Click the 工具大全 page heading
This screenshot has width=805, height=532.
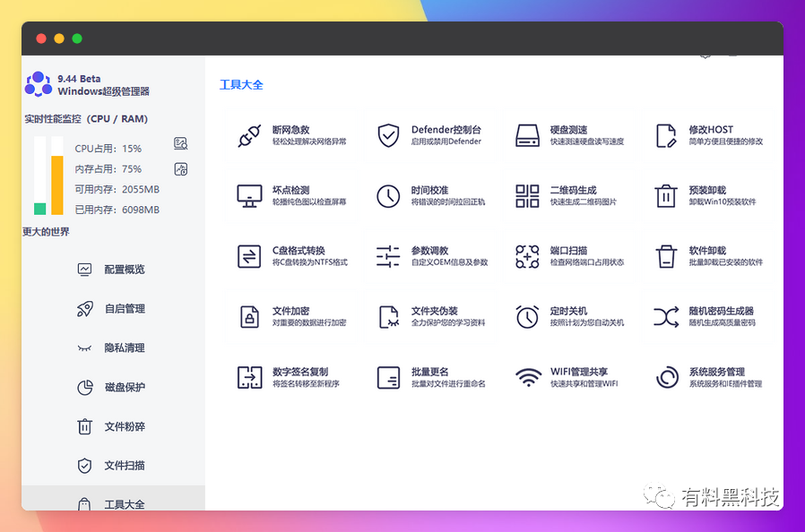[241, 85]
